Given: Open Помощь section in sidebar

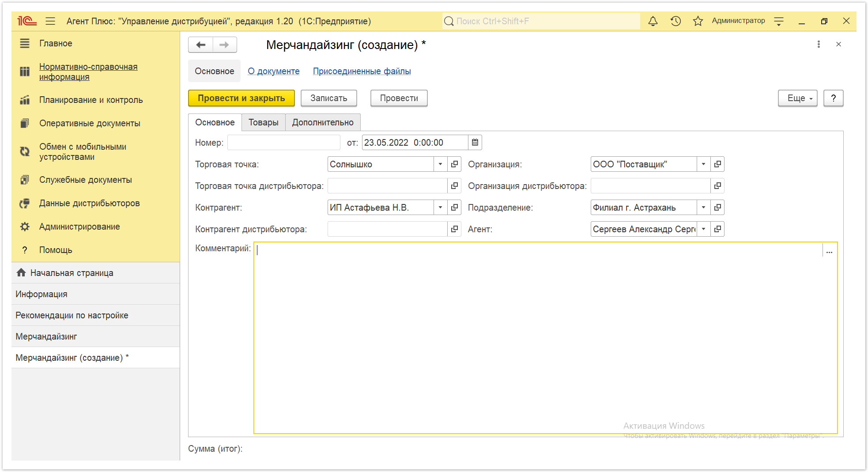Looking at the screenshot, I should (x=95, y=250).
